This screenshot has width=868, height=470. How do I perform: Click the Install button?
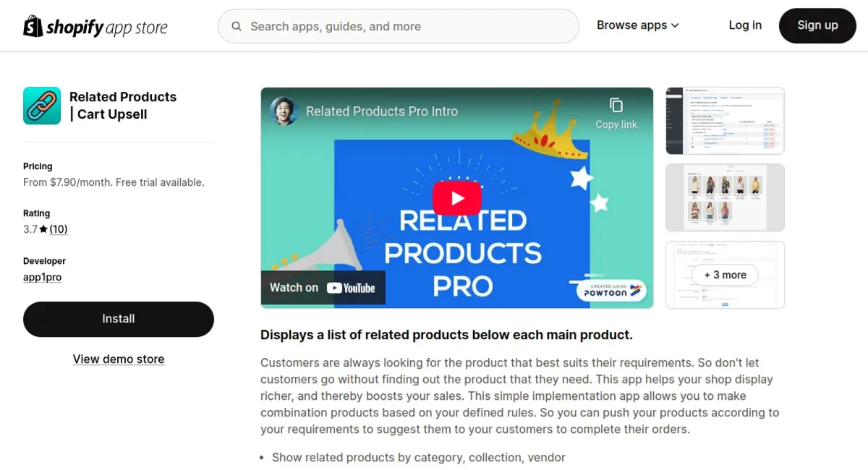pos(118,319)
